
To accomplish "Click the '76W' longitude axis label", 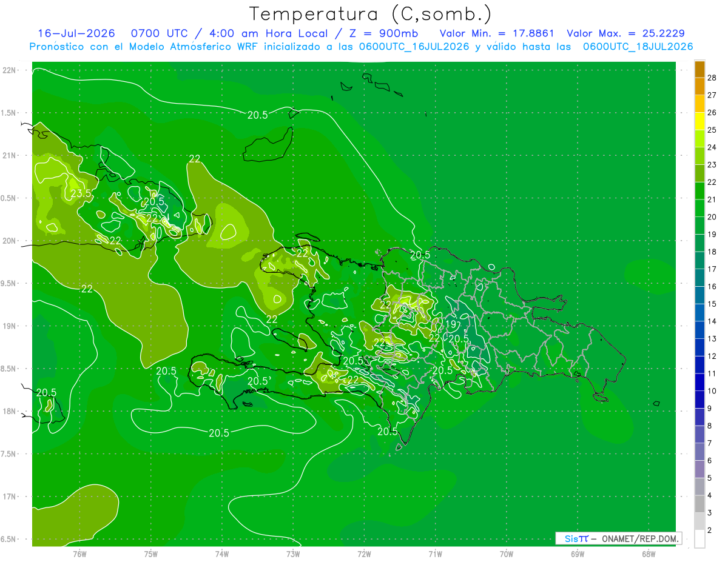I will (79, 554).
